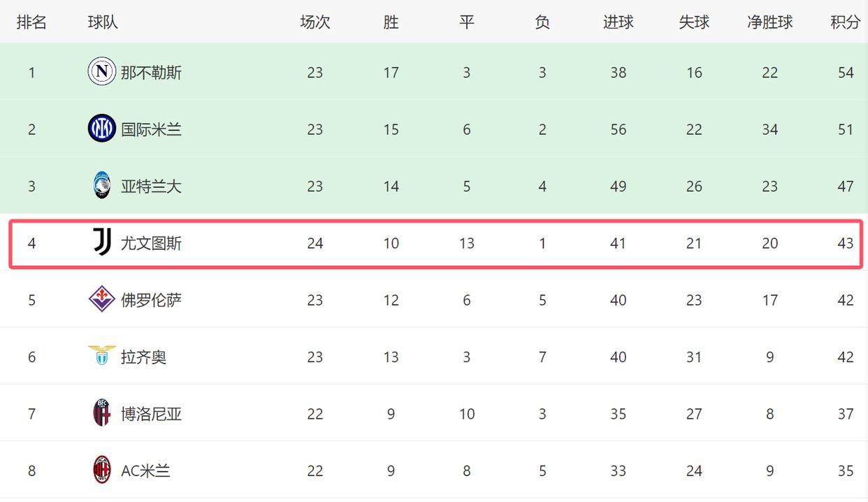Click the Inter Milan club logo
The image size is (868, 502).
[101, 129]
